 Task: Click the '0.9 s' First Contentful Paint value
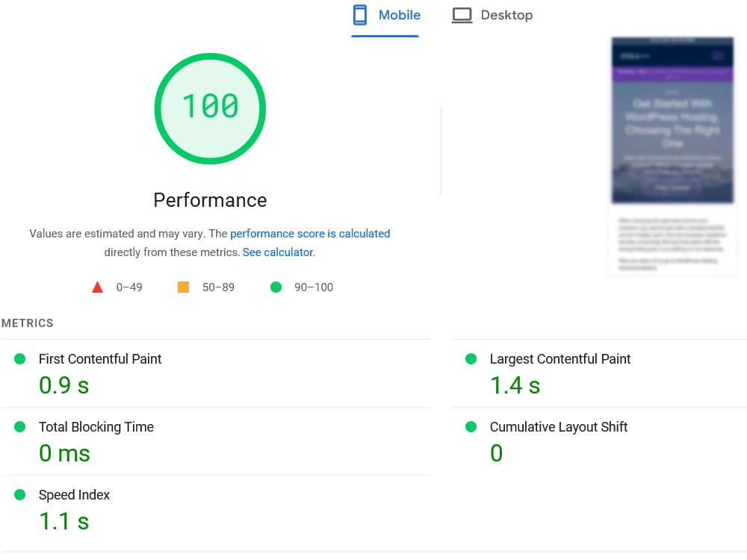click(63, 385)
